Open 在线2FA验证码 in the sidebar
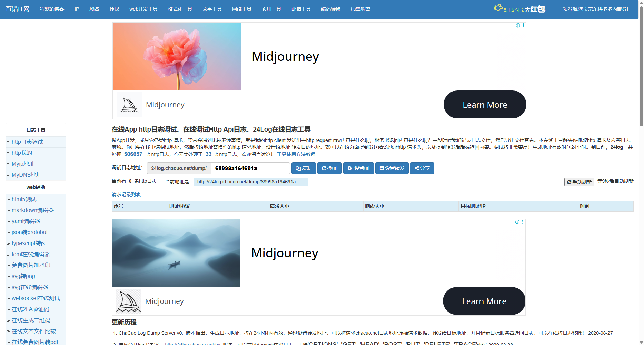Viewport: 644px width, 345px height. point(30,309)
